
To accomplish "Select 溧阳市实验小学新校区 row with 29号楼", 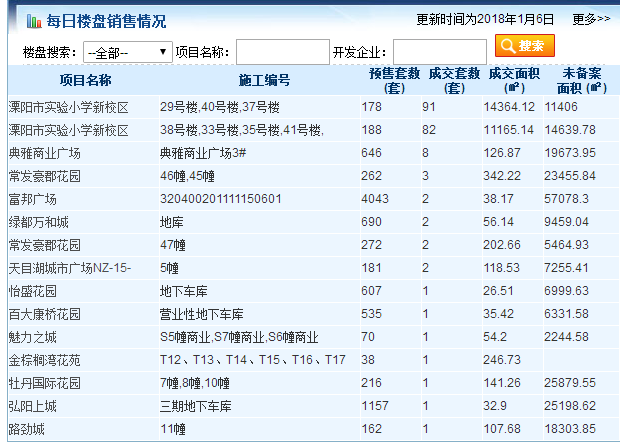I will tap(313, 107).
